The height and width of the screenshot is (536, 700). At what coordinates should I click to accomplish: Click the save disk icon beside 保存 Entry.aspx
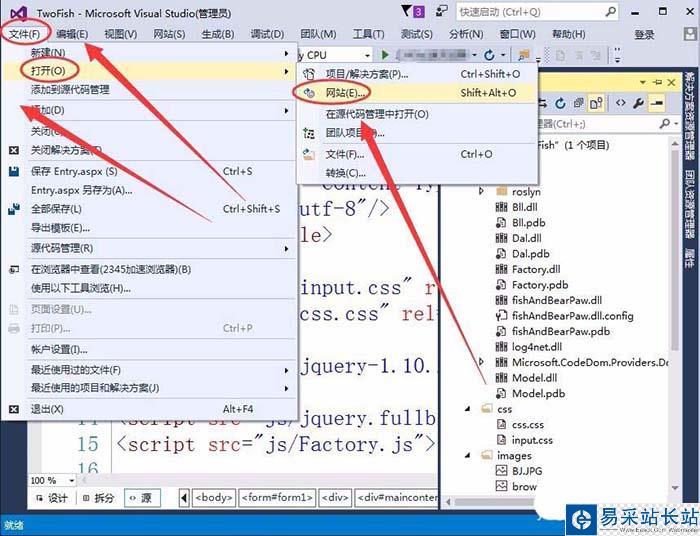tap(14, 171)
